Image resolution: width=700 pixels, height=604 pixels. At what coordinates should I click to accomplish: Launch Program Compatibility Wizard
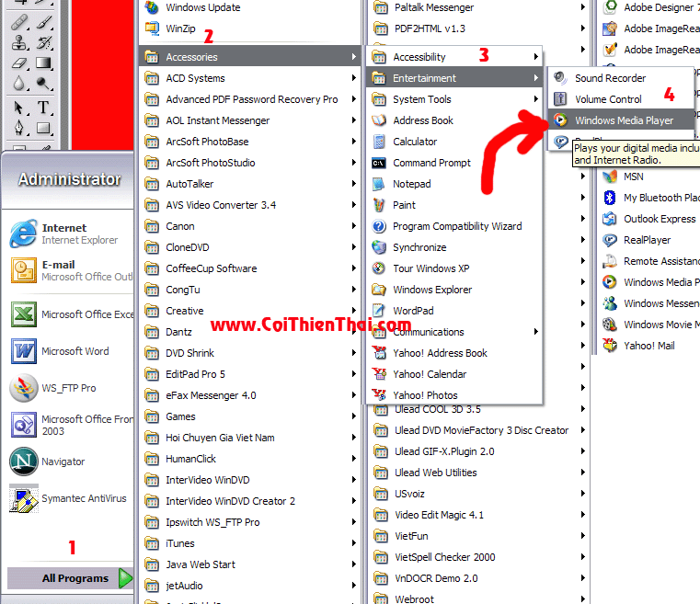click(454, 226)
